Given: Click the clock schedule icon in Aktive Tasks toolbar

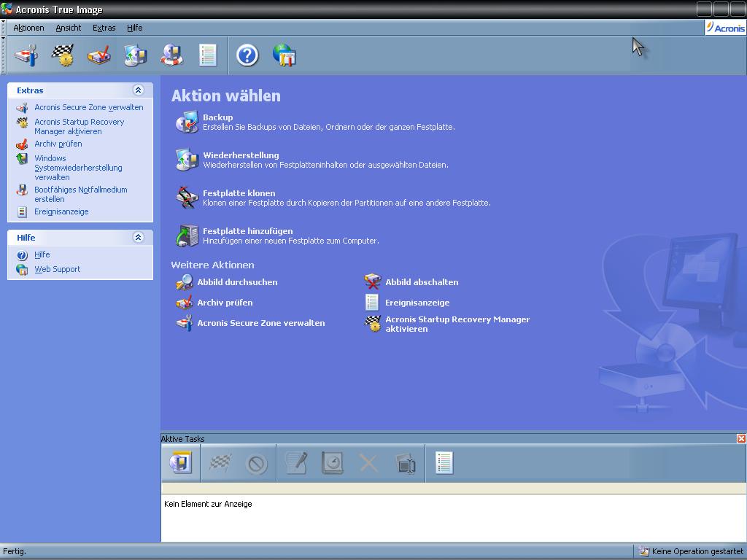Looking at the screenshot, I should [332, 463].
